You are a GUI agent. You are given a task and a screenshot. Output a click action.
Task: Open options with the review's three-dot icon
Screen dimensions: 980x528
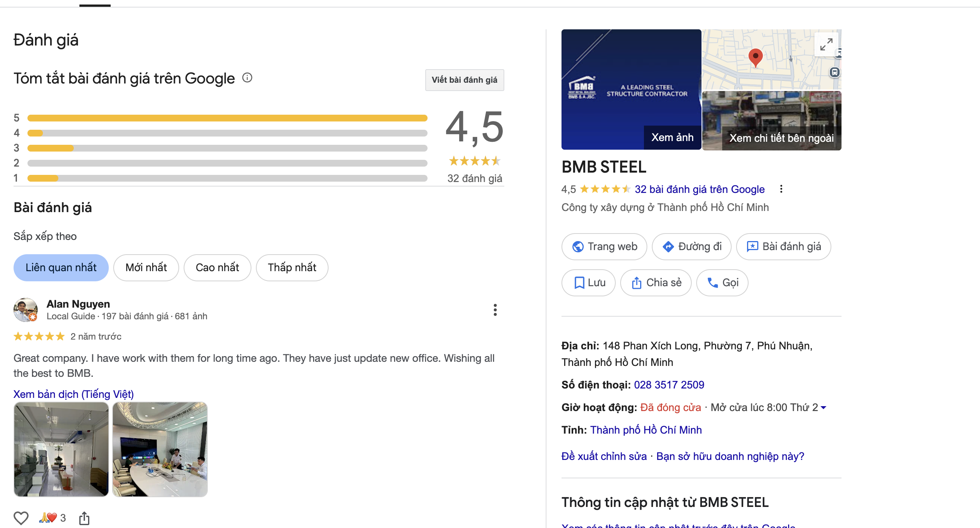(x=495, y=310)
